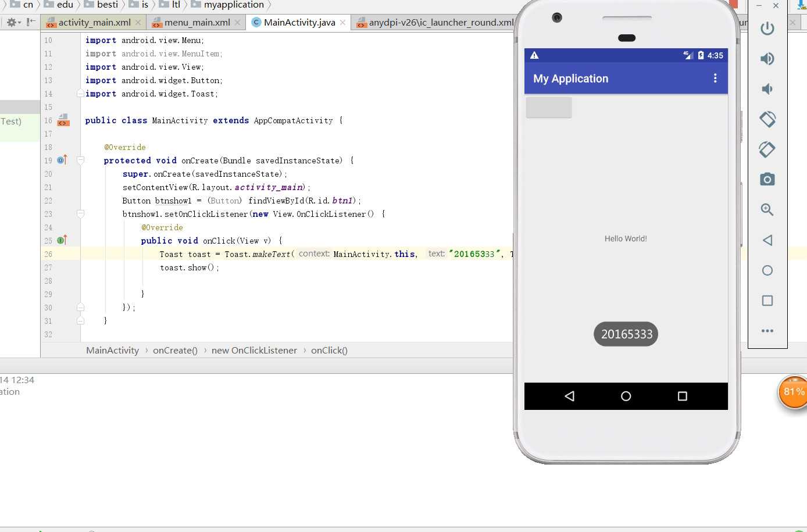Screen dimensions: 807x532
Task: Click the ltl breadcrumb folder
Action: pyautogui.click(x=170, y=5)
